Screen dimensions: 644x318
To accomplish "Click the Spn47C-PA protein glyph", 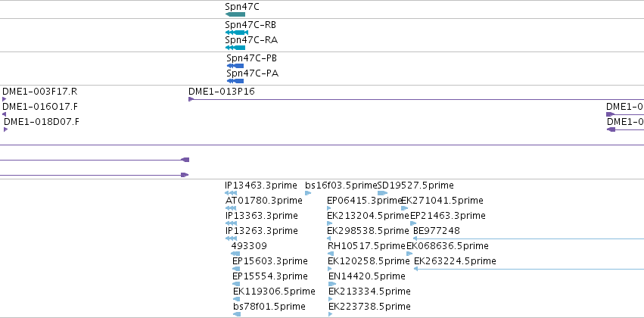I will [235, 81].
